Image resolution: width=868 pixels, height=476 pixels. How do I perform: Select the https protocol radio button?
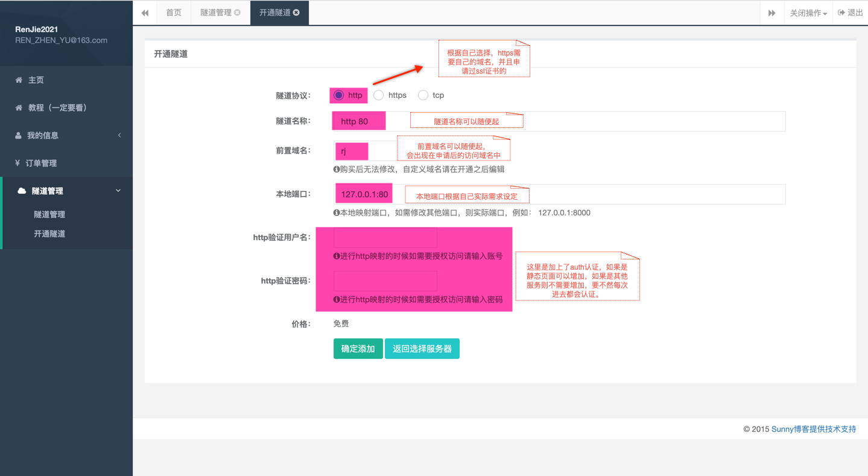click(379, 95)
